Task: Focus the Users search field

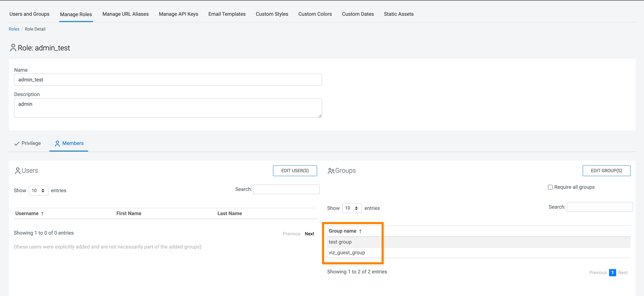Action: 286,189
